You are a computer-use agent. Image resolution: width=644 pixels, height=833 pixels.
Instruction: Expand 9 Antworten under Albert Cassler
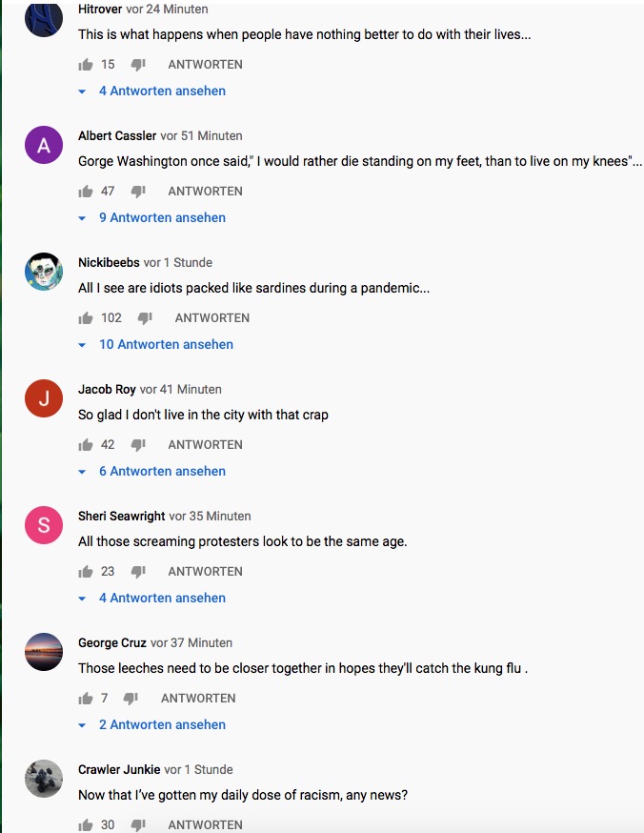click(x=162, y=218)
